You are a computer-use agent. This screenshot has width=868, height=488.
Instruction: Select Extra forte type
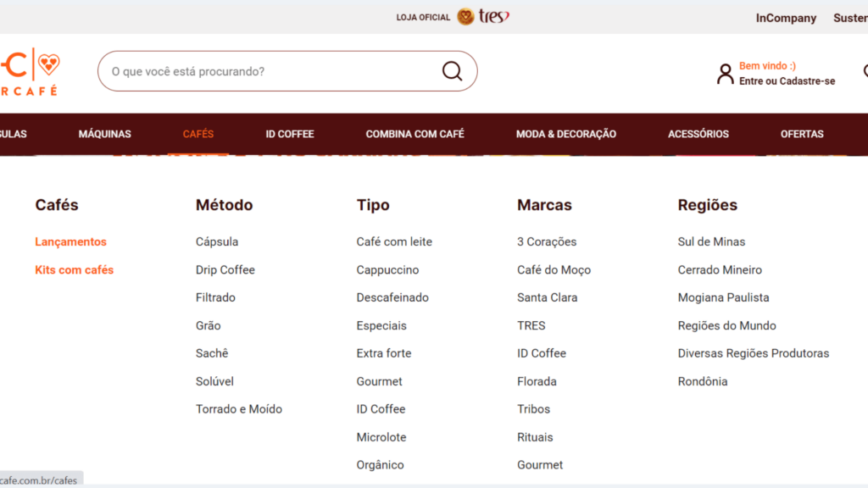(x=384, y=353)
